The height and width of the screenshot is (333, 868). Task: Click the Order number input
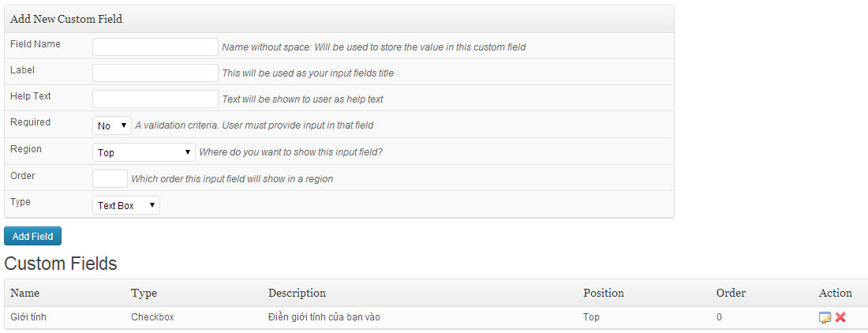click(x=110, y=178)
